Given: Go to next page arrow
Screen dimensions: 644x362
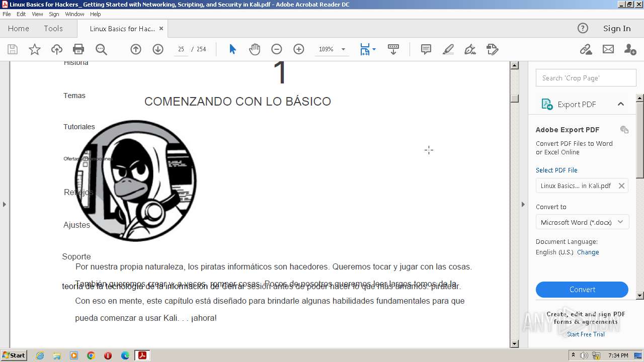Looking at the screenshot, I should [x=158, y=49].
